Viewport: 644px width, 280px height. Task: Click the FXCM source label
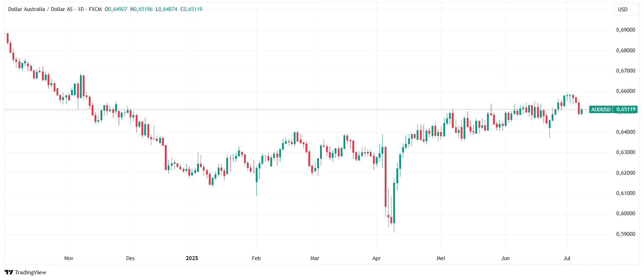click(x=95, y=9)
